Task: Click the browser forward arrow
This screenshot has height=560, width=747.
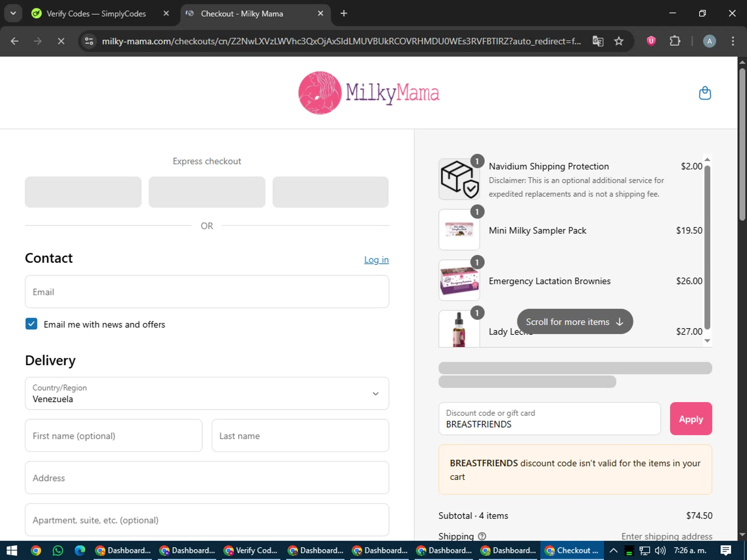Action: pos(38,41)
